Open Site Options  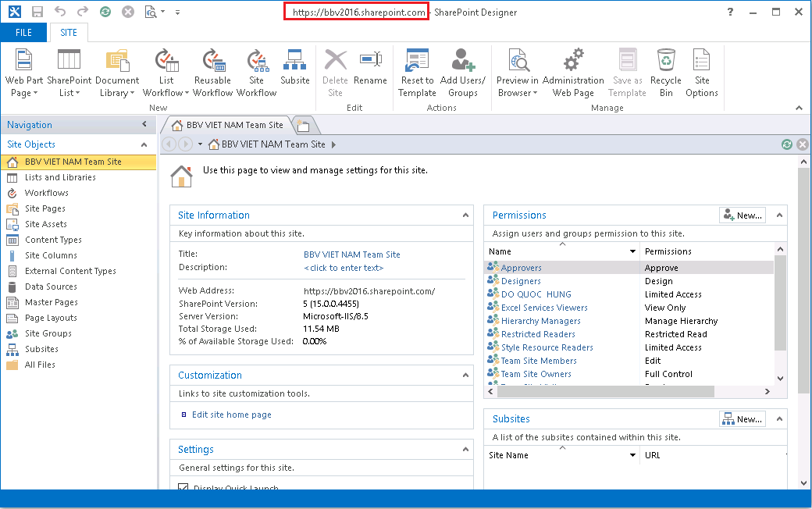pos(702,73)
